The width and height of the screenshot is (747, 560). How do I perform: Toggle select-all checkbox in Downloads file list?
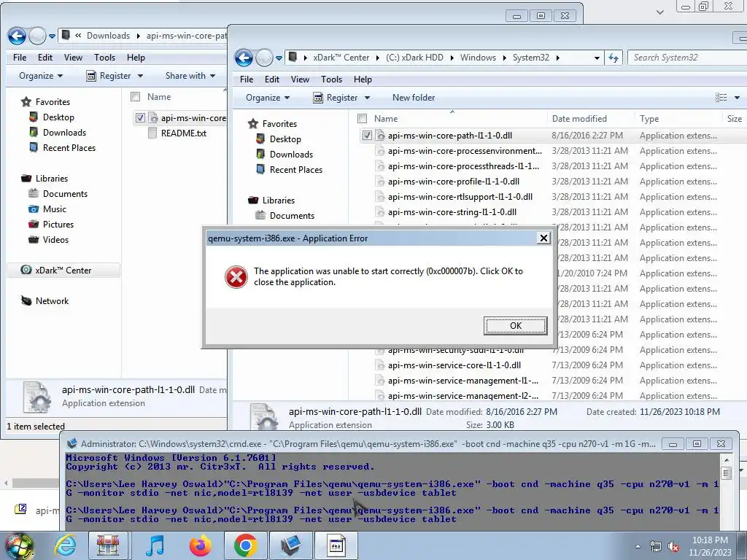[136, 97]
